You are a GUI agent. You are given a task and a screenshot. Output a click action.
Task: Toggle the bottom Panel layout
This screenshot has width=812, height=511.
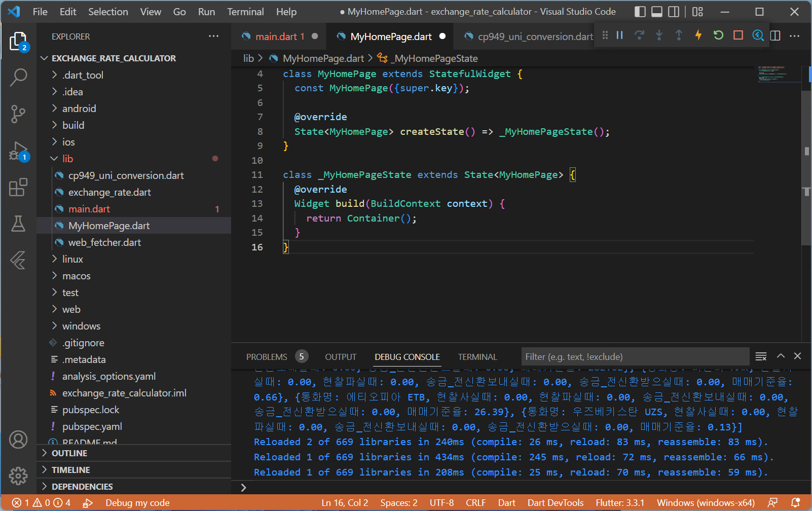(657, 12)
